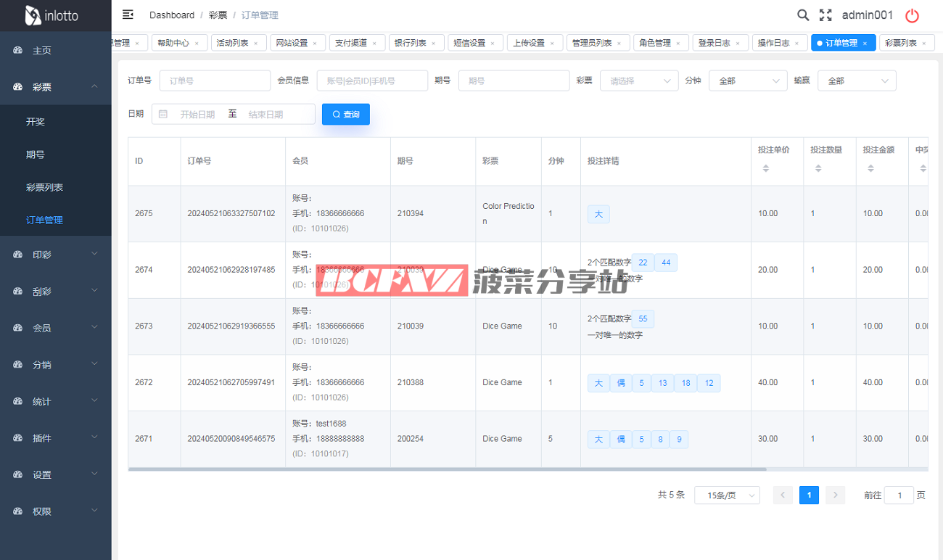The image size is (943, 560).
Task: Sort by 投注单价 column arrows
Action: 765,168
